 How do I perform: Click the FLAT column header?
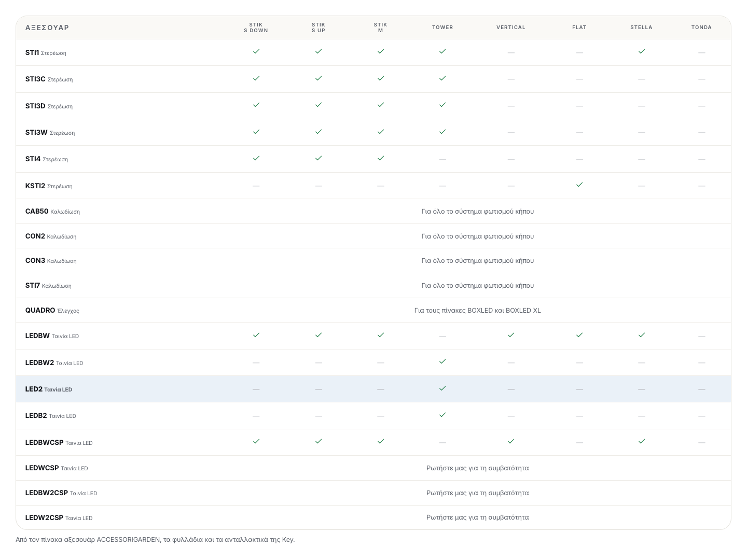[579, 27]
